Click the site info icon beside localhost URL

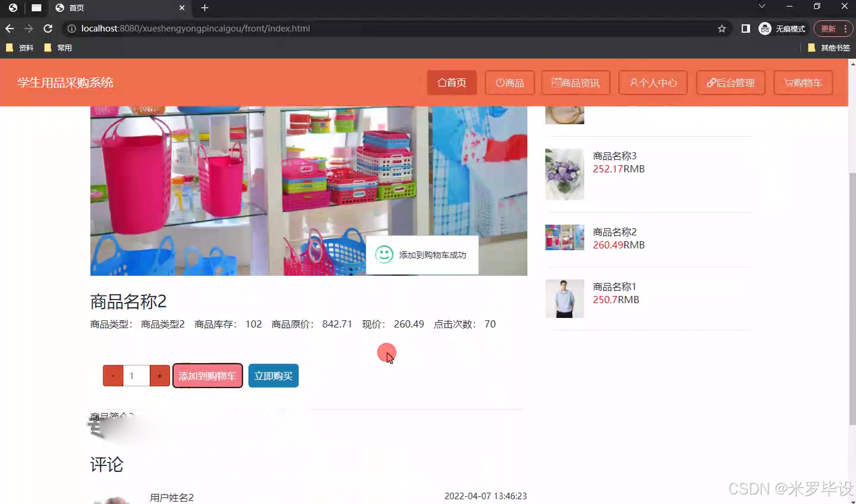coord(71,28)
